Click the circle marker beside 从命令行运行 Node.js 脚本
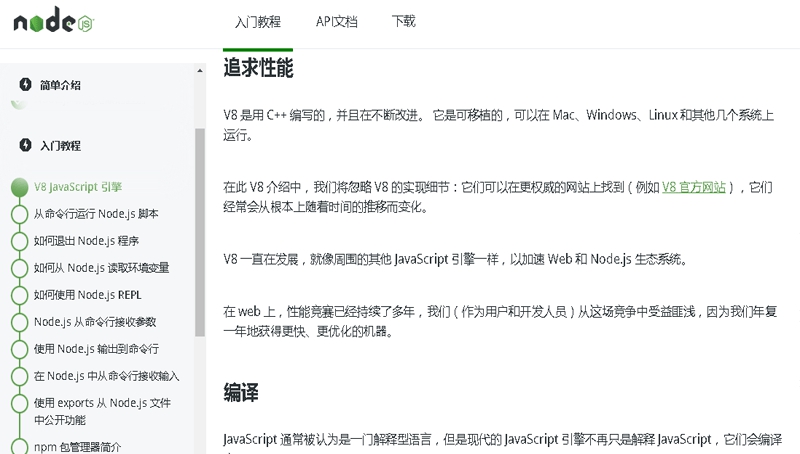The width and height of the screenshot is (800, 454). pos(19,214)
